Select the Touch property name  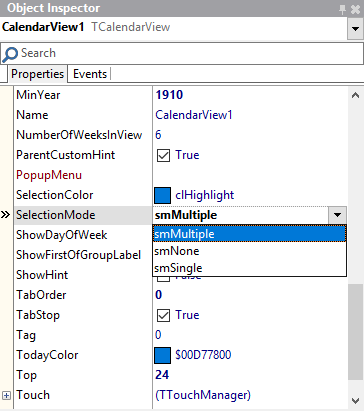coord(33,395)
